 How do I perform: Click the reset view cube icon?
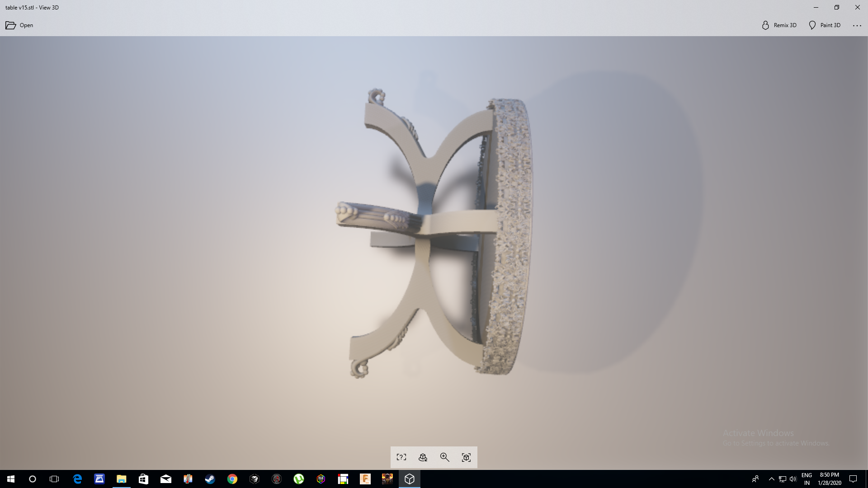[x=467, y=457]
